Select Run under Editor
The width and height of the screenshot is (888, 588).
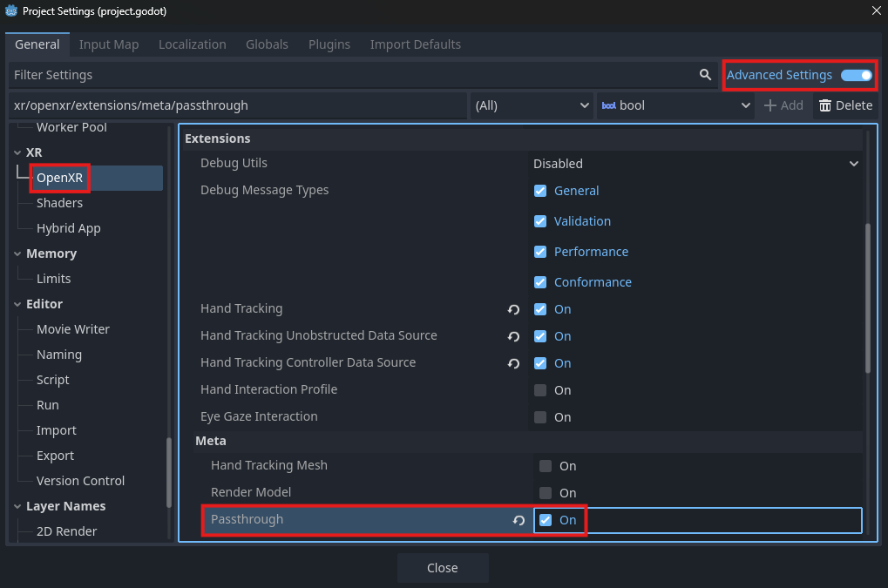[x=48, y=405]
